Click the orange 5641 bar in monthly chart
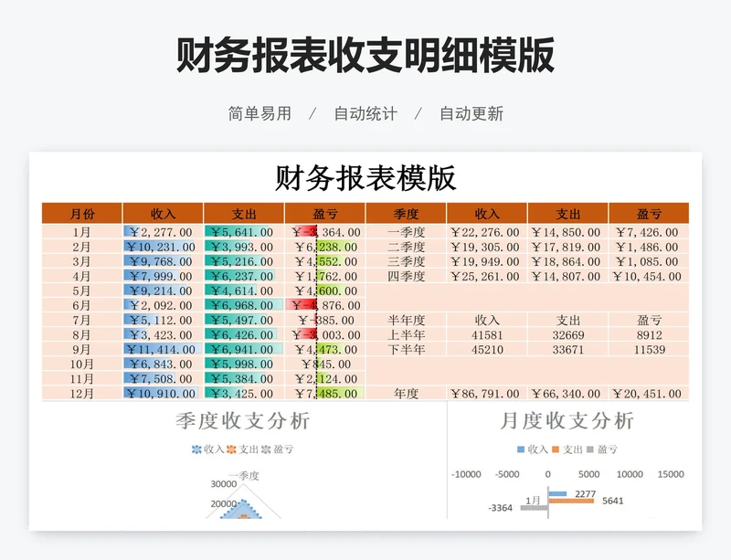Screen dimensions: 731x560 click(x=571, y=501)
